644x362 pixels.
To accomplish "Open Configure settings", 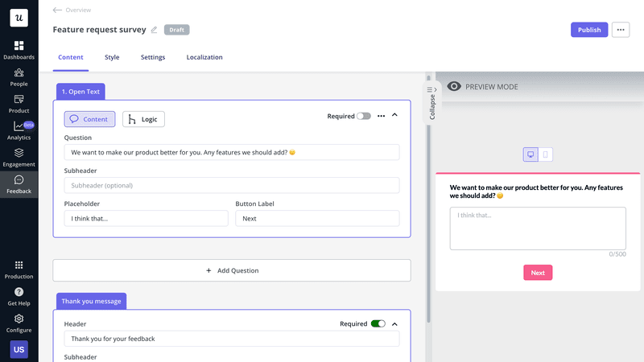I will (19, 323).
